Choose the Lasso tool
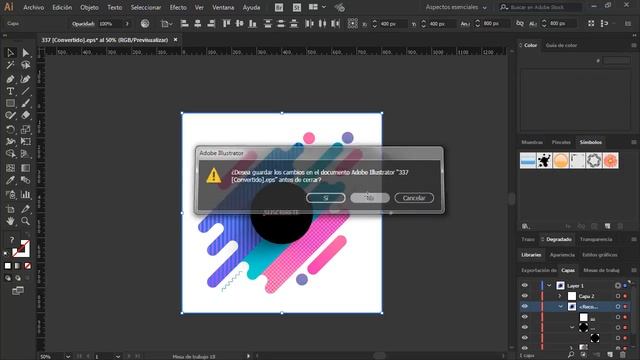 [x=25, y=65]
